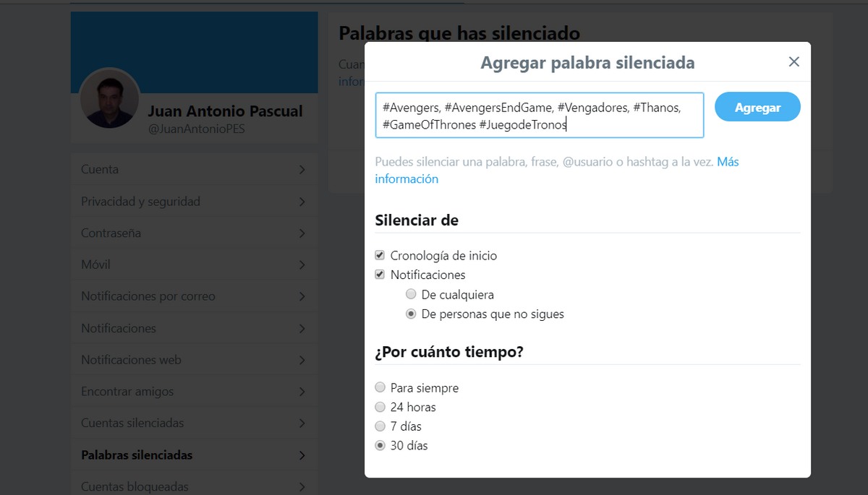Open Cuentas silenciadas settings

click(x=194, y=423)
